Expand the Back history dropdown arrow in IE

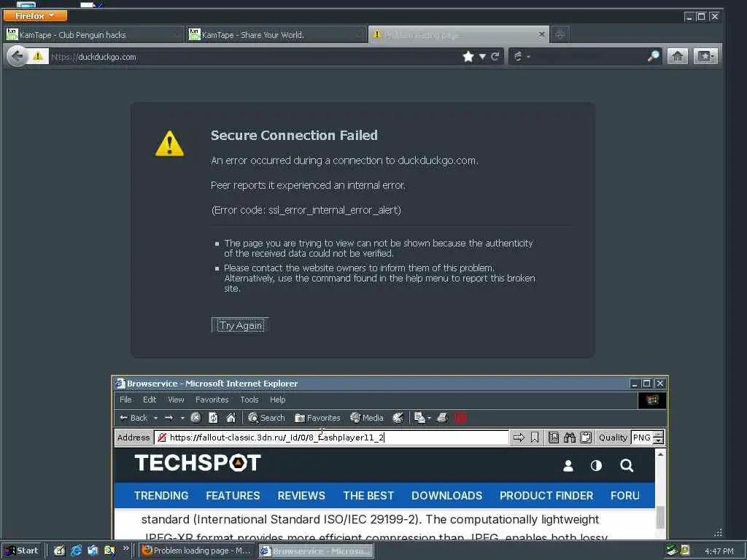click(x=155, y=418)
